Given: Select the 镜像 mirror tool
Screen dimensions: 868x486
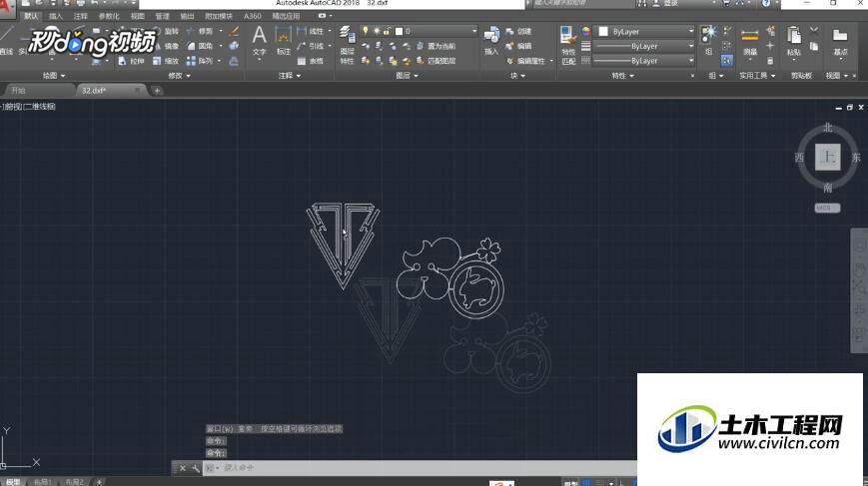Looking at the screenshot, I should [165, 46].
